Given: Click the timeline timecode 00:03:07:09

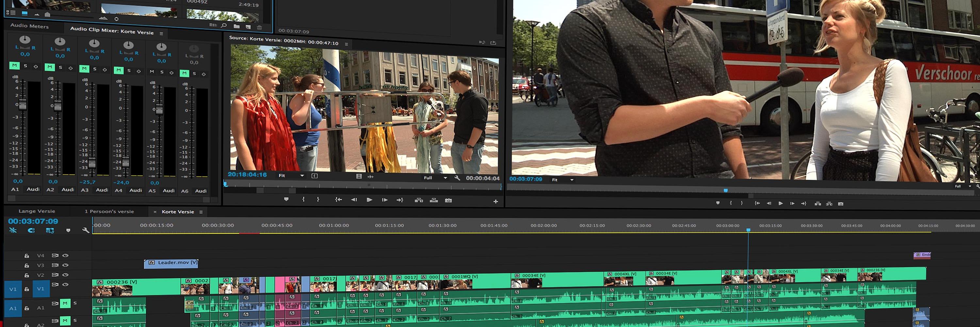Looking at the screenshot, I should 33,221.
